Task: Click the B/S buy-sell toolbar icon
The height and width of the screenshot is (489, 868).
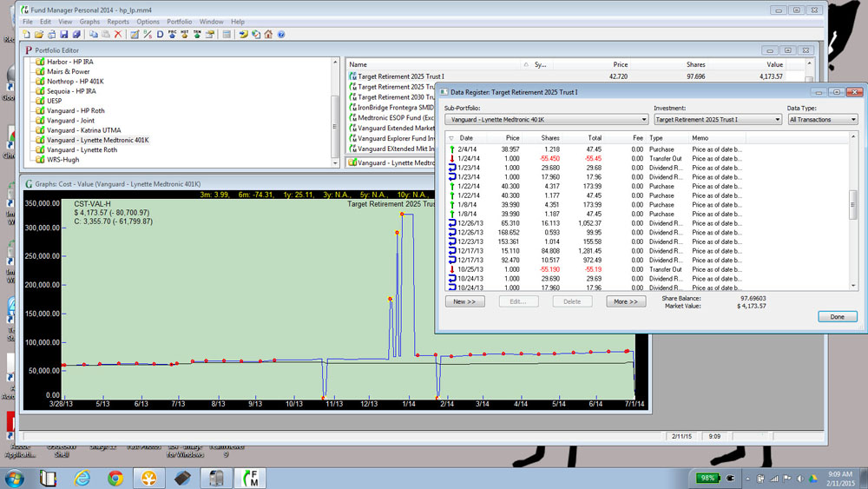Action: [148, 35]
